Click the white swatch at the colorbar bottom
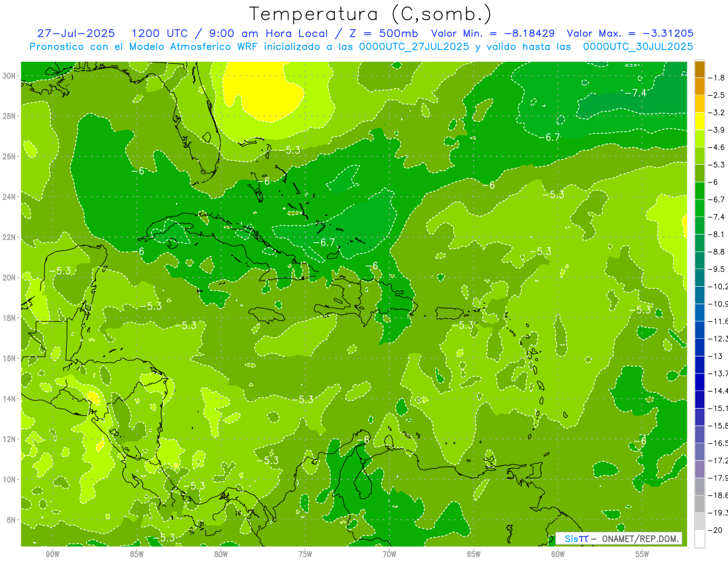The image size is (728, 562). pos(699,538)
